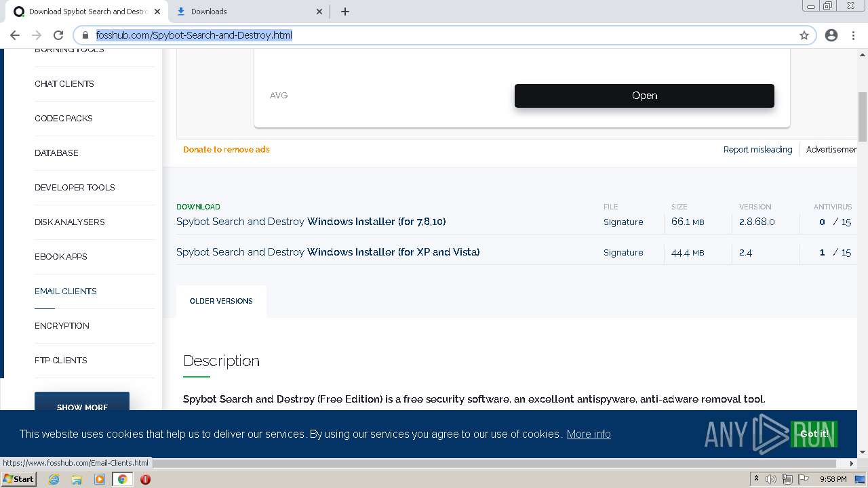868x488 pixels.
Task: Click the scrollbar down arrow
Action: coord(863,452)
